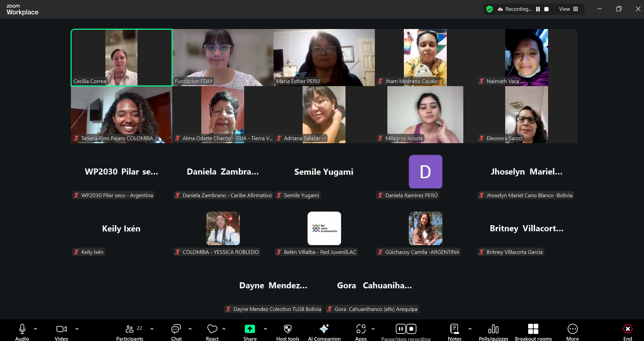The width and height of the screenshot is (644, 341).
Task: Expand the Participants options caret
Action: [152, 329]
